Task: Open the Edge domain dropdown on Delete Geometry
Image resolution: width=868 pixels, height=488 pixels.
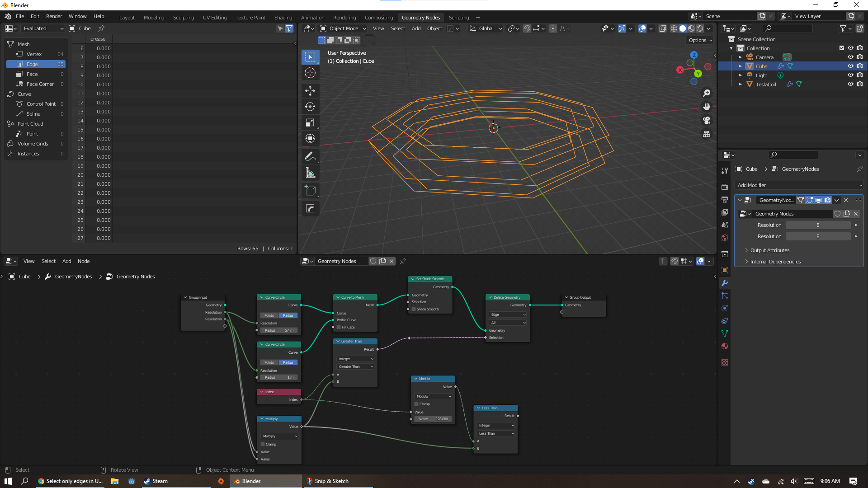Action: pyautogui.click(x=508, y=314)
